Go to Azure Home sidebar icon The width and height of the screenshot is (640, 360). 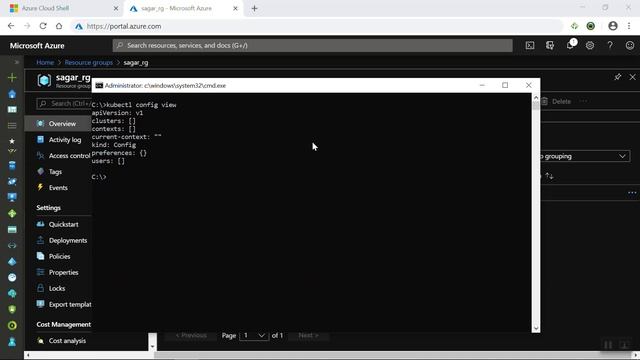tap(12, 94)
